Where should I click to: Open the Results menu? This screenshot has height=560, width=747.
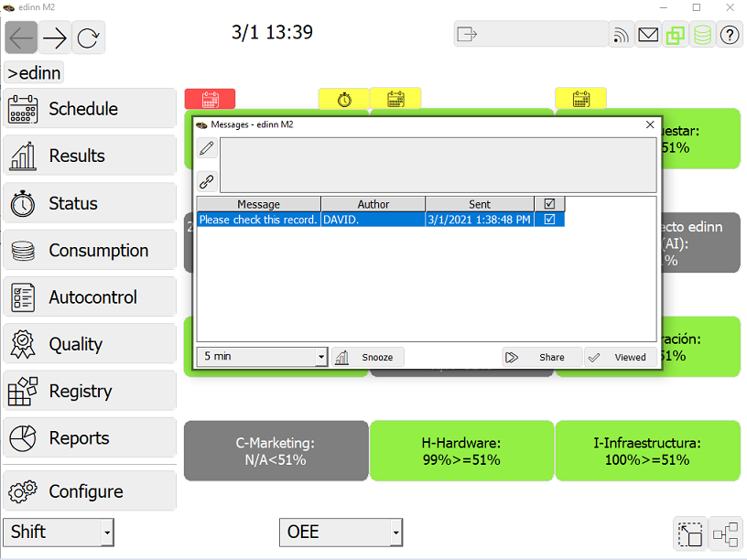90,156
